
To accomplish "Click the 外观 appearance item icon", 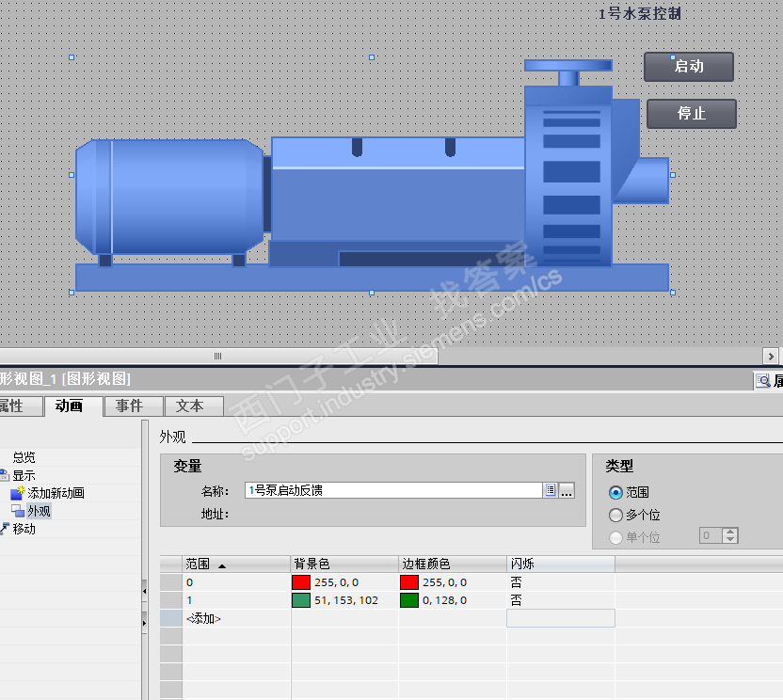I will click(x=18, y=511).
